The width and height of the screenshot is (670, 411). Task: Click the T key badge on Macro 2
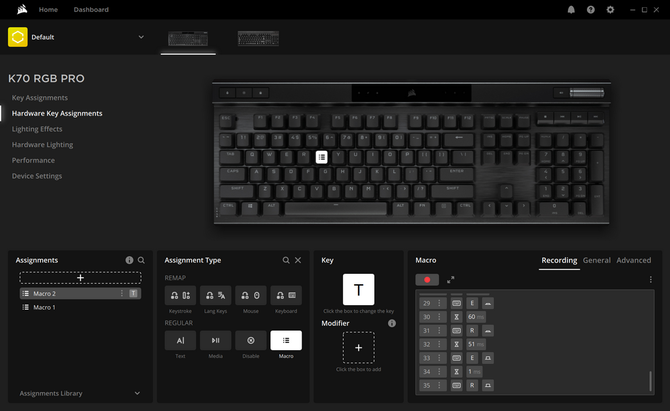click(x=133, y=294)
